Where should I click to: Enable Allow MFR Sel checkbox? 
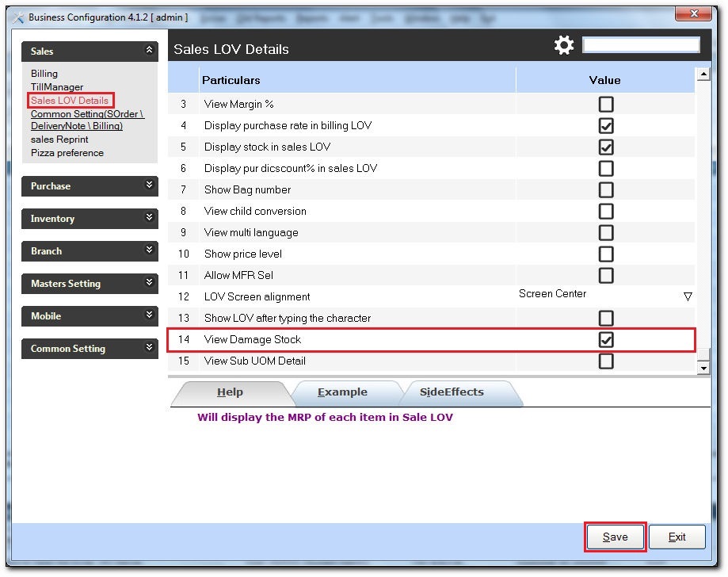[606, 275]
